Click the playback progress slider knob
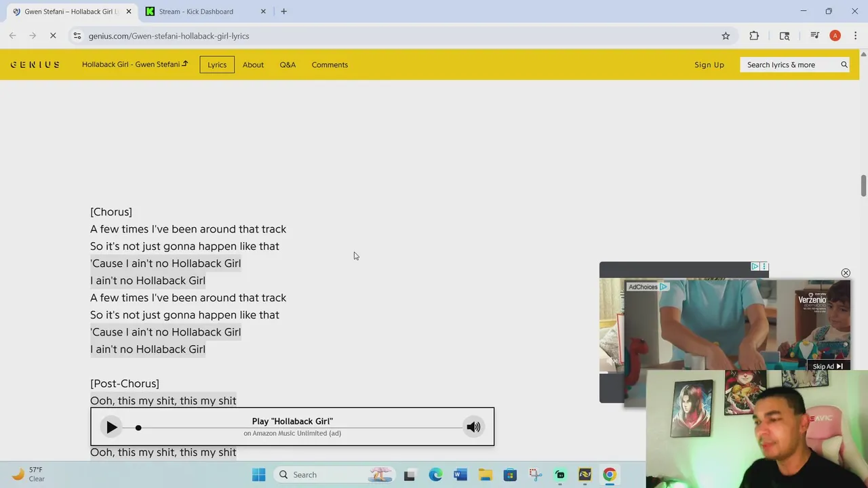This screenshot has height=488, width=868. pyautogui.click(x=138, y=428)
